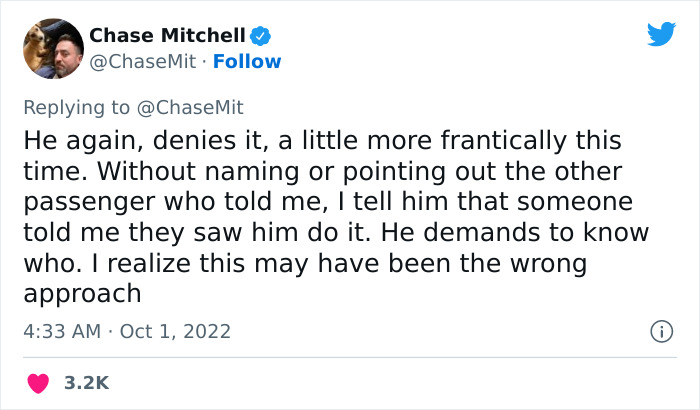The image size is (700, 410).
Task: Click the blue verified badge
Action: pyautogui.click(x=260, y=36)
